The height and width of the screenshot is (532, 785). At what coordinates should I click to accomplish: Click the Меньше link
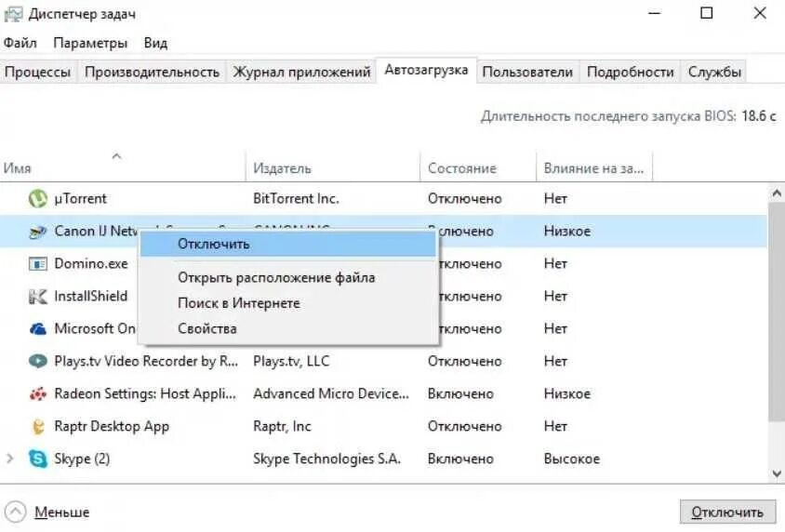coord(62,512)
